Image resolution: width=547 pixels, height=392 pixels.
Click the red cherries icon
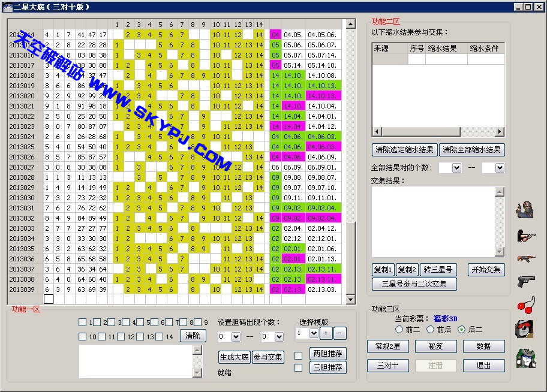[525, 304]
